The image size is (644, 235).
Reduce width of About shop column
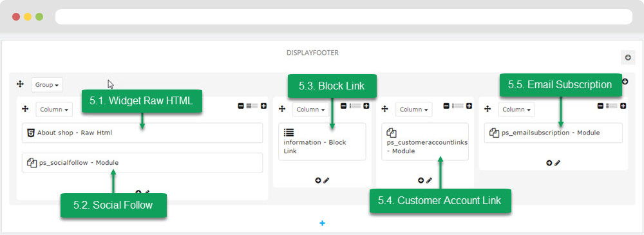point(241,106)
